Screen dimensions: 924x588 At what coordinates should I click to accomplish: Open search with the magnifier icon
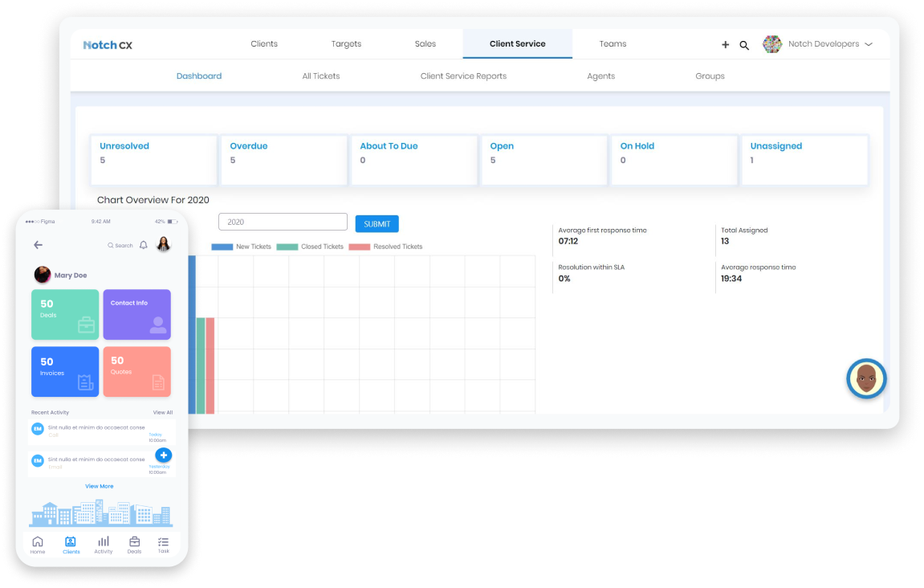coord(744,45)
